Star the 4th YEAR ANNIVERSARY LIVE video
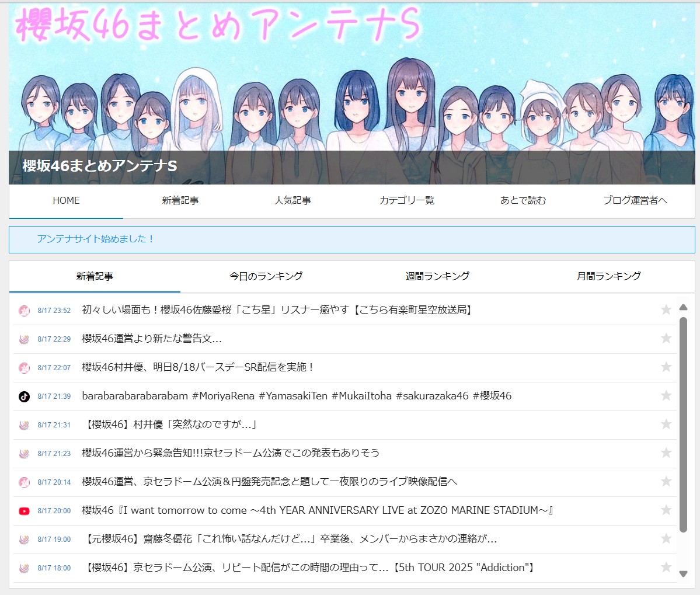 point(666,510)
